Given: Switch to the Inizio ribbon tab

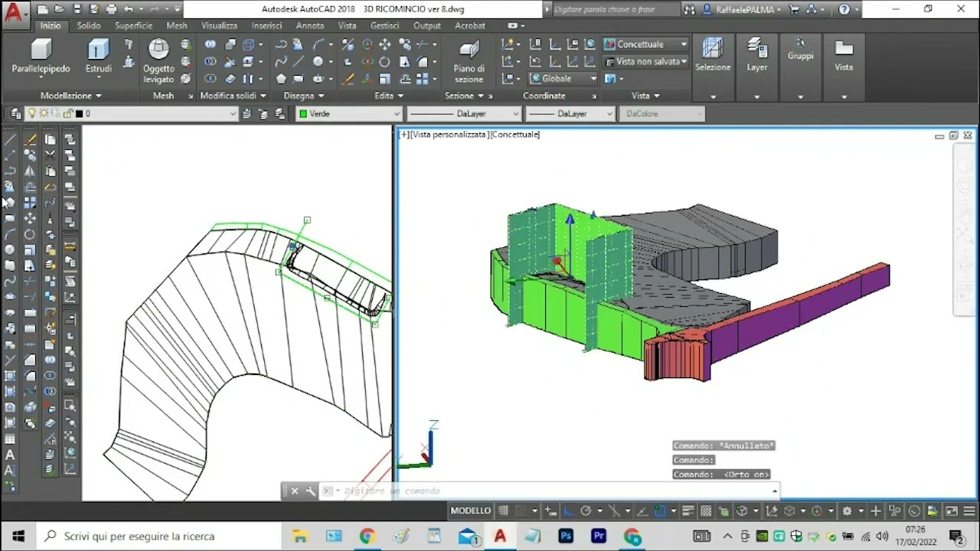Looking at the screenshot, I should [51, 25].
